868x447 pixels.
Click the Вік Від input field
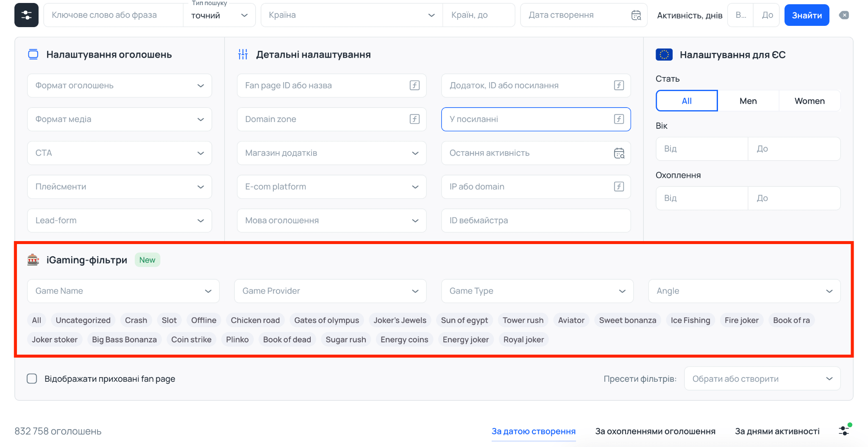[x=702, y=149]
